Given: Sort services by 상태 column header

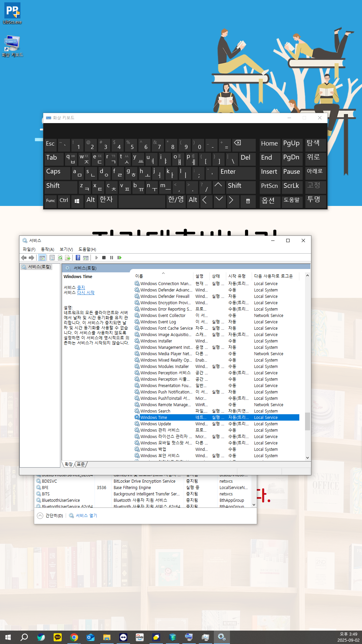Looking at the screenshot, I should point(218,276).
